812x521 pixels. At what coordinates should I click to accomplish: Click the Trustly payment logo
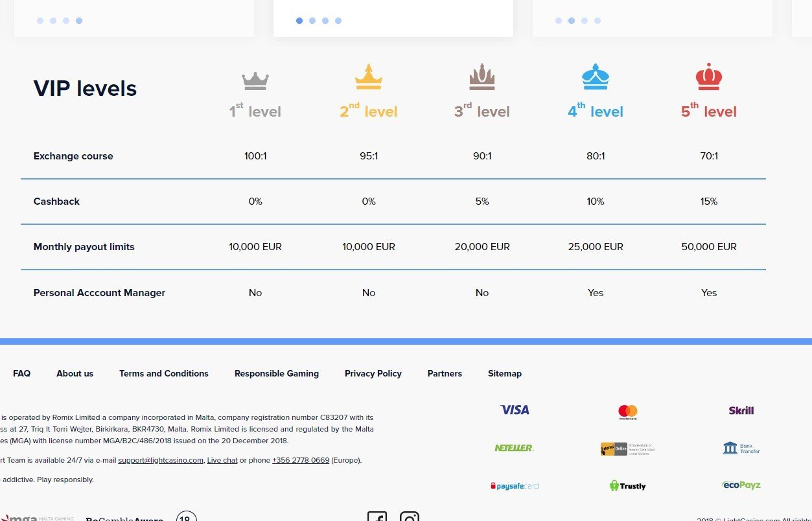(x=627, y=485)
